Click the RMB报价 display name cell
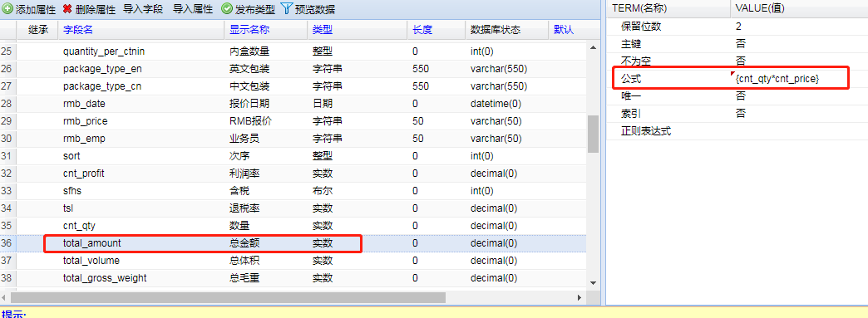This screenshot has height=318, width=868. tap(251, 121)
